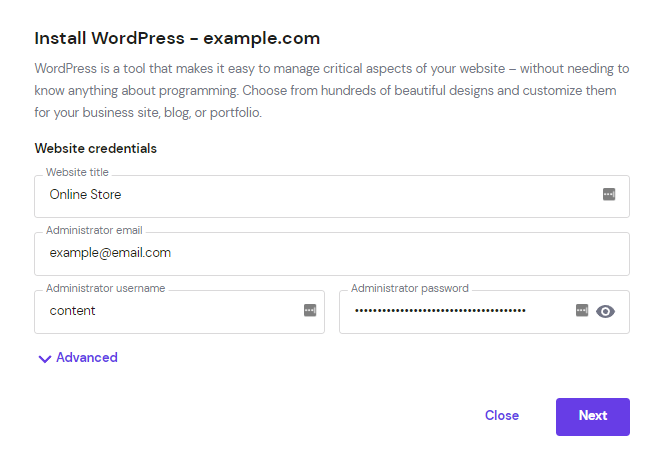662x475 pixels.
Task: Click into the example@email.com email field
Action: coord(332,254)
